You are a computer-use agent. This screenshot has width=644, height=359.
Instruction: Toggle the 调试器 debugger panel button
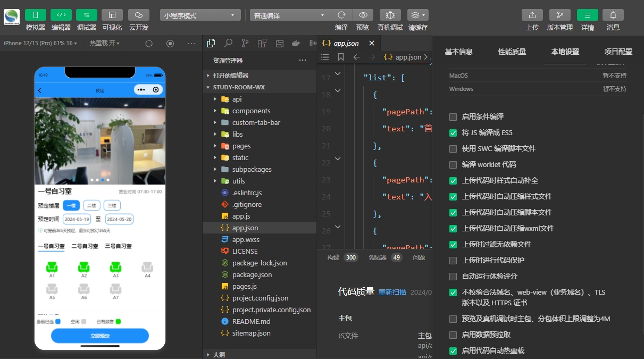pyautogui.click(x=87, y=15)
